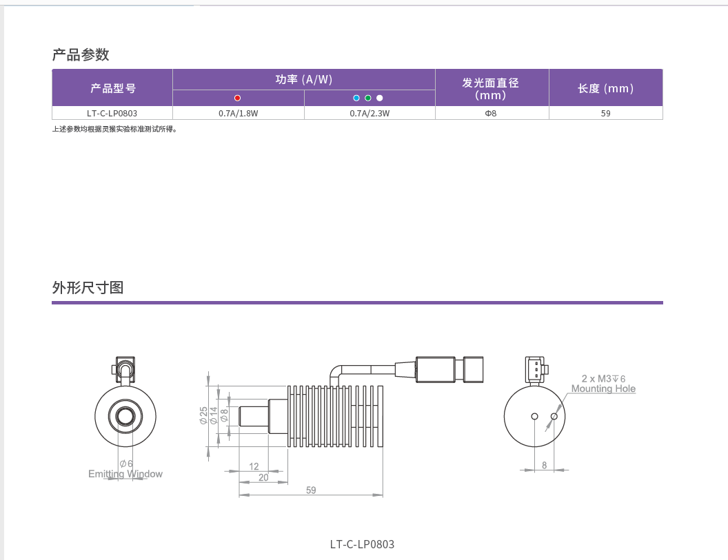Select the Φ8 diameter cell
Image resolution: width=728 pixels, height=560 pixels.
tap(492, 113)
